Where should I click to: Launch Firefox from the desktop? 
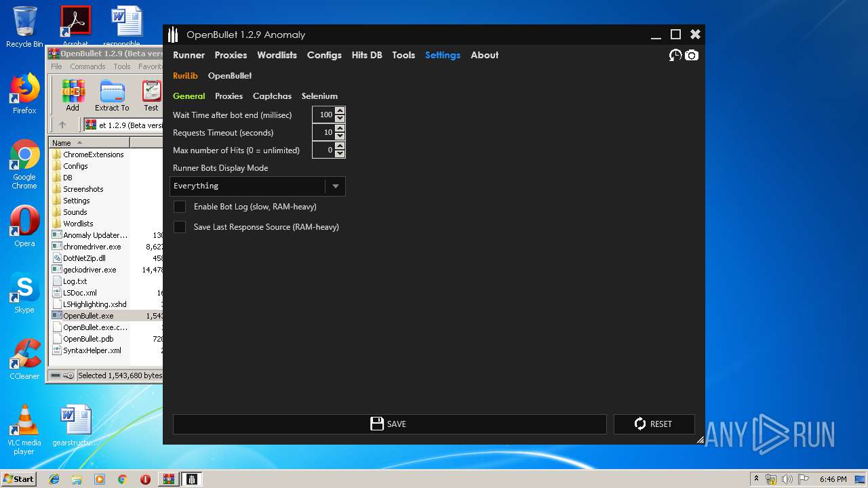(24, 94)
